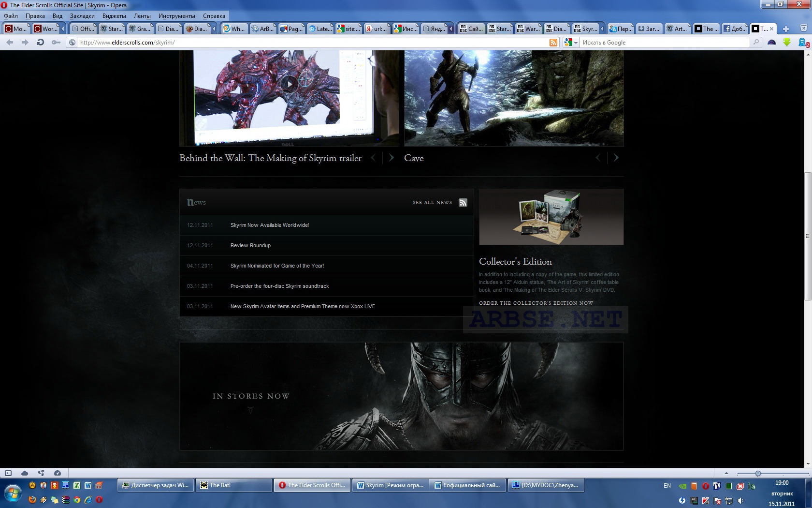
Task: Open 'Диспетчер задач Wi...' taskbar window
Action: [156, 485]
